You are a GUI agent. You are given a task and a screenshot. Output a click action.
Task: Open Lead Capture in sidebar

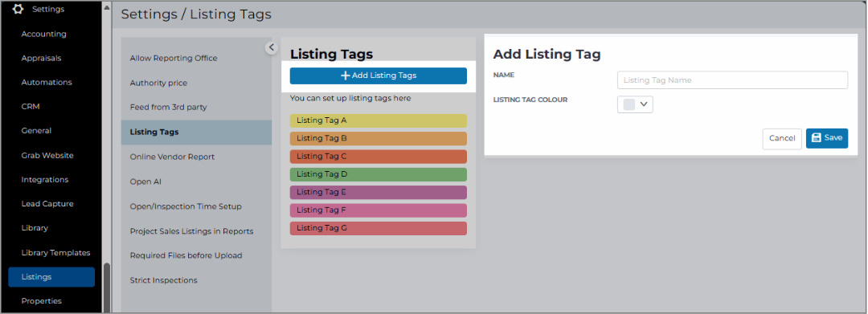(x=47, y=203)
